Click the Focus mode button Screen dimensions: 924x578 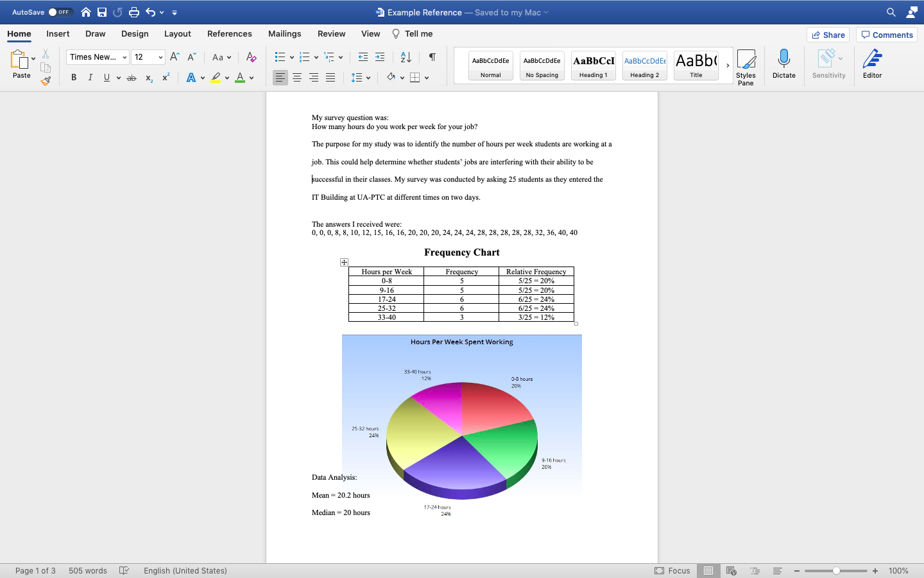[672, 570]
